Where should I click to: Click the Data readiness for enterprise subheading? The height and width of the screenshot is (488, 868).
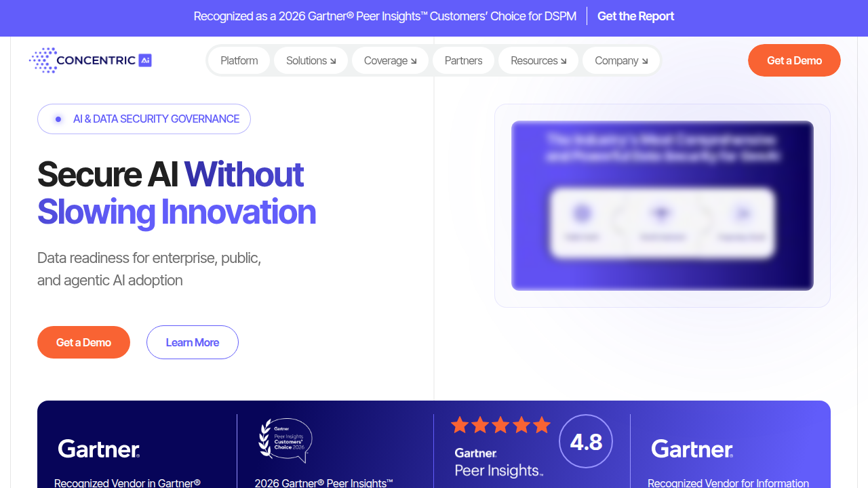(149, 269)
